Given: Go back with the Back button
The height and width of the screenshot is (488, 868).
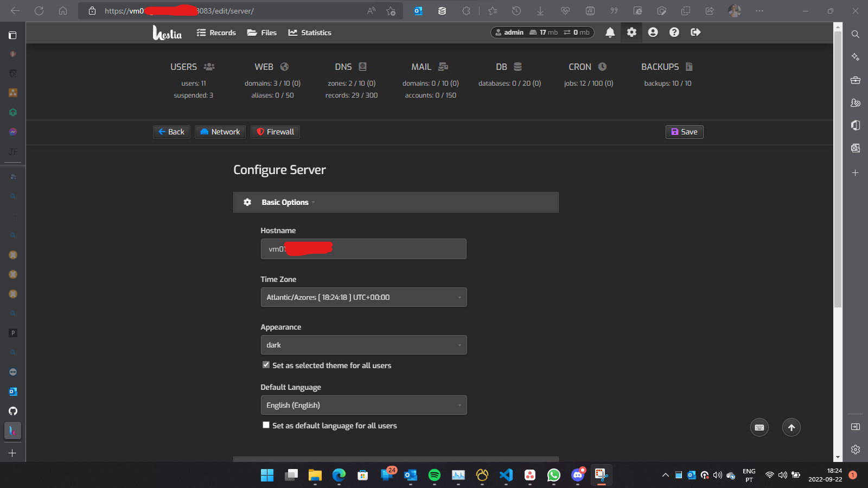Looking at the screenshot, I should coord(171,132).
